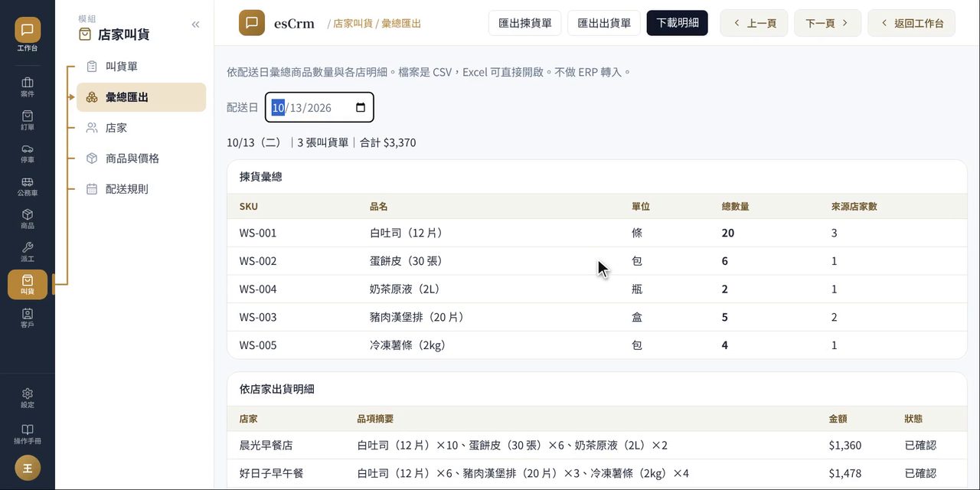Click 奶茶原液（2L）product name
Viewport: 980px width, 490px height.
(x=406, y=289)
